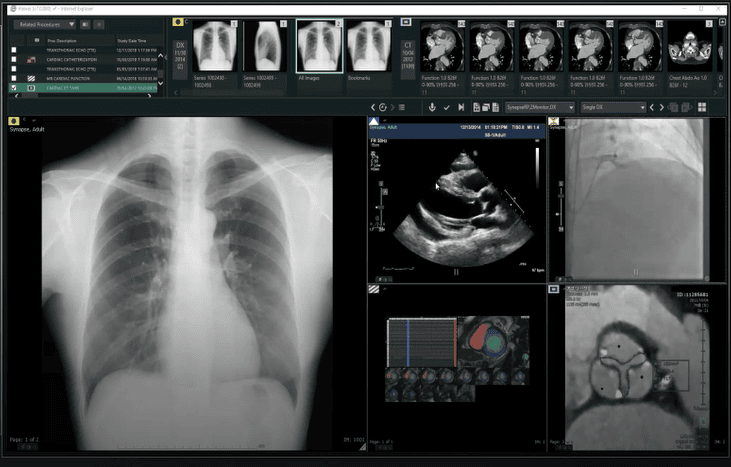Select the CARDIAC CATHETERIZATION procedure row

coord(84,60)
